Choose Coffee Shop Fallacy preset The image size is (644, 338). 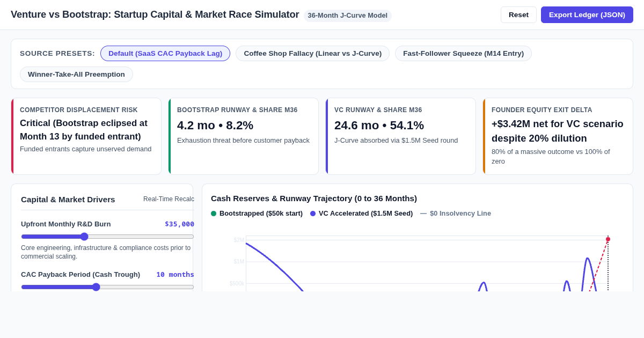313,54
